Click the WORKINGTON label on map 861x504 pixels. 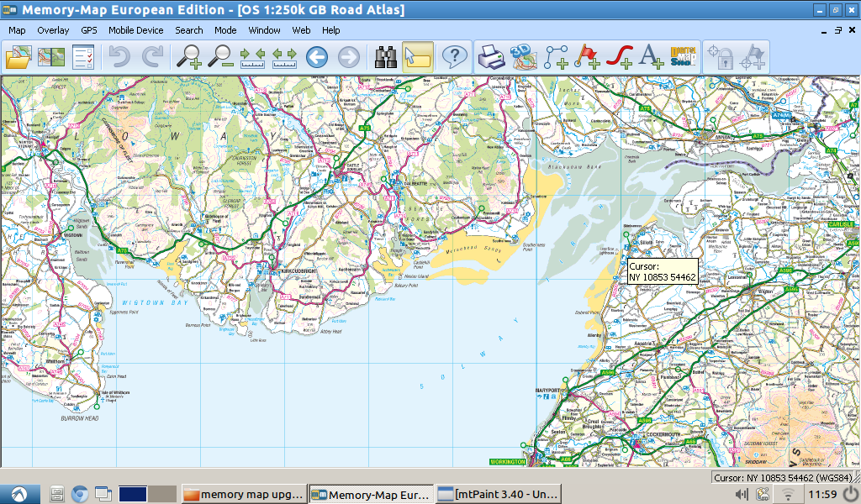(507, 462)
